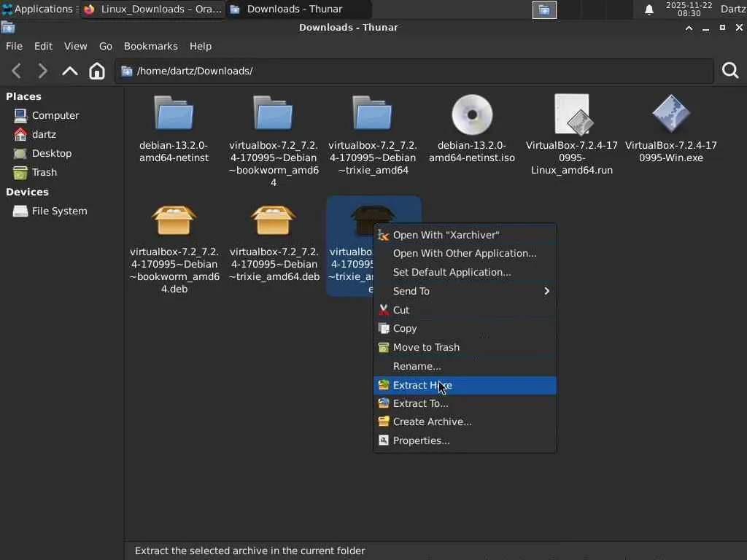This screenshot has height=560, width=747.
Task: Choose Rename... in context menu
Action: click(x=465, y=366)
